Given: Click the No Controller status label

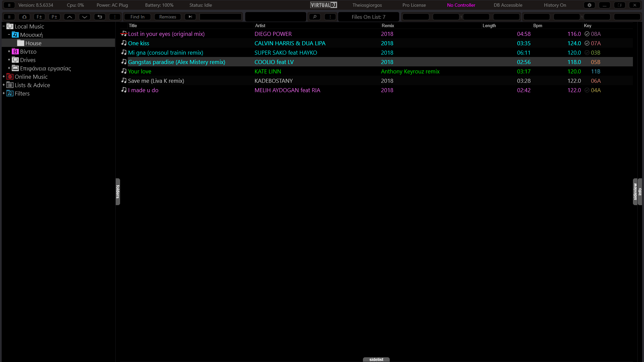Looking at the screenshot, I should click(x=461, y=5).
